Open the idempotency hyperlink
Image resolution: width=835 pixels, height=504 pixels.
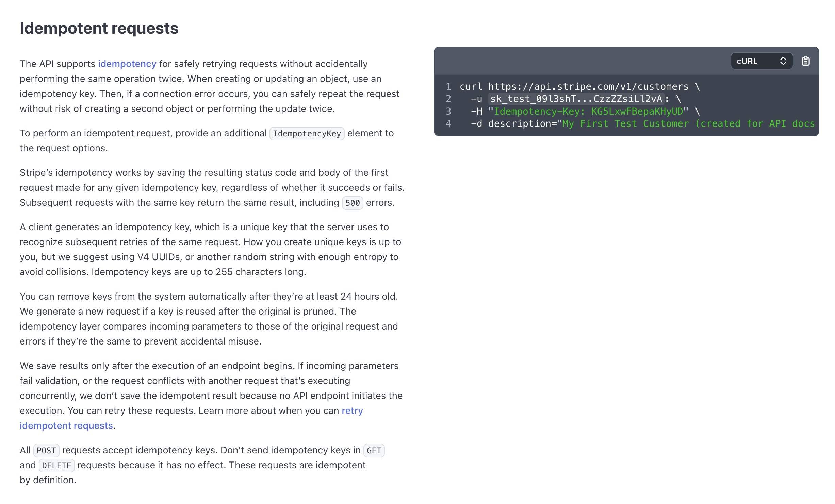pyautogui.click(x=127, y=64)
